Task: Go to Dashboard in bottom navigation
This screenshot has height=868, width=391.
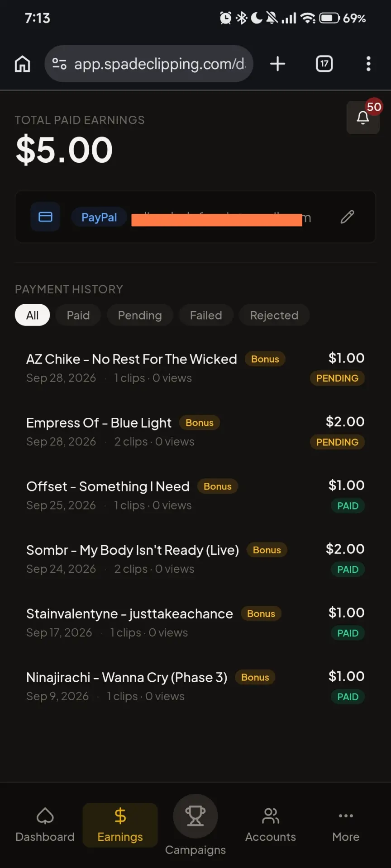Action: [45, 825]
